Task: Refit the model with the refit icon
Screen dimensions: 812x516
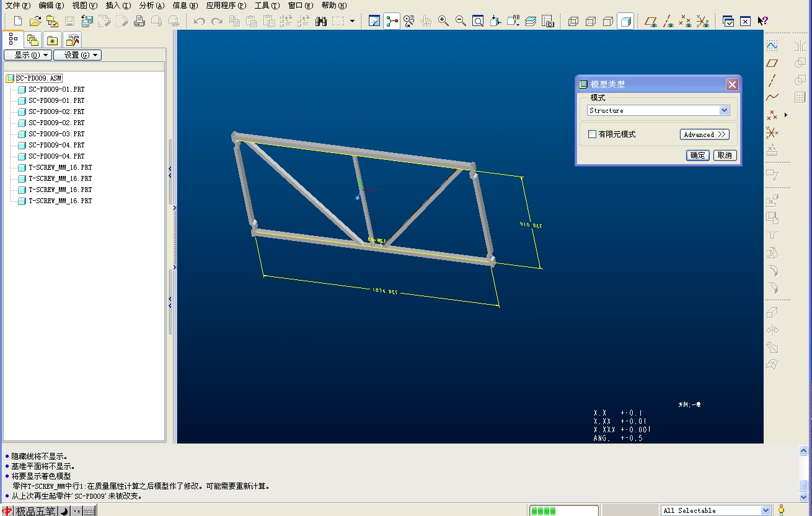Action: 478,21
